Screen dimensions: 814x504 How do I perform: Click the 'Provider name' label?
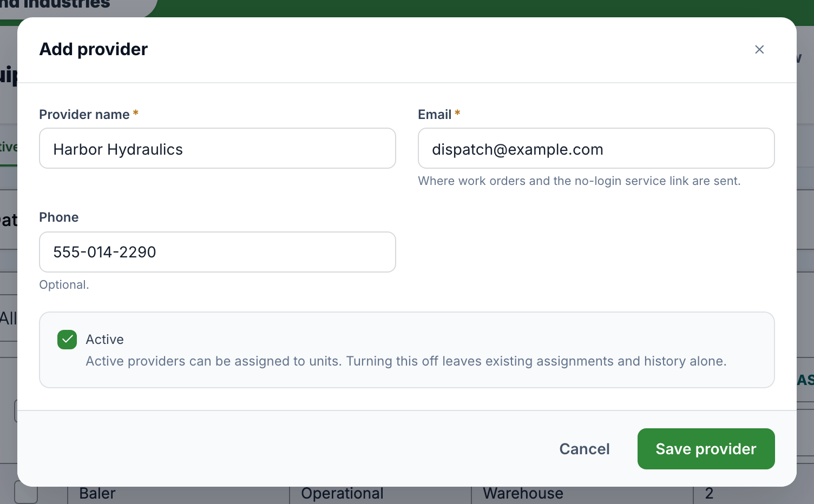coord(84,115)
